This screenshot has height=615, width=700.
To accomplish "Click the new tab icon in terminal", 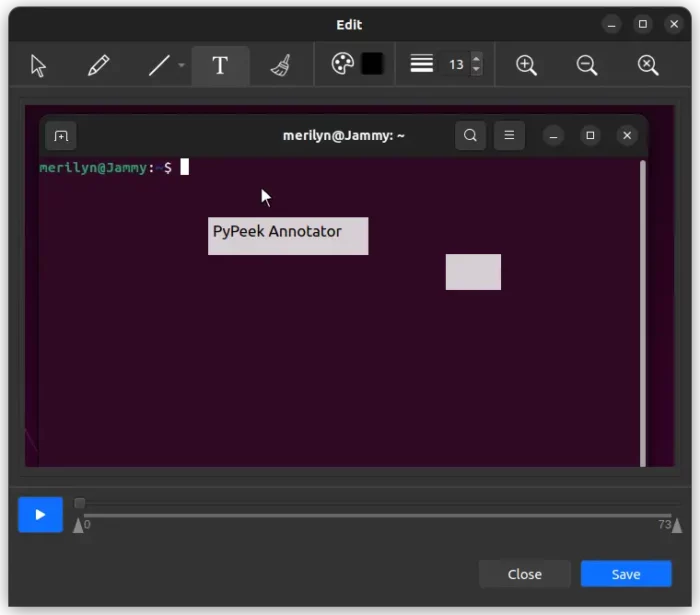I will point(61,136).
